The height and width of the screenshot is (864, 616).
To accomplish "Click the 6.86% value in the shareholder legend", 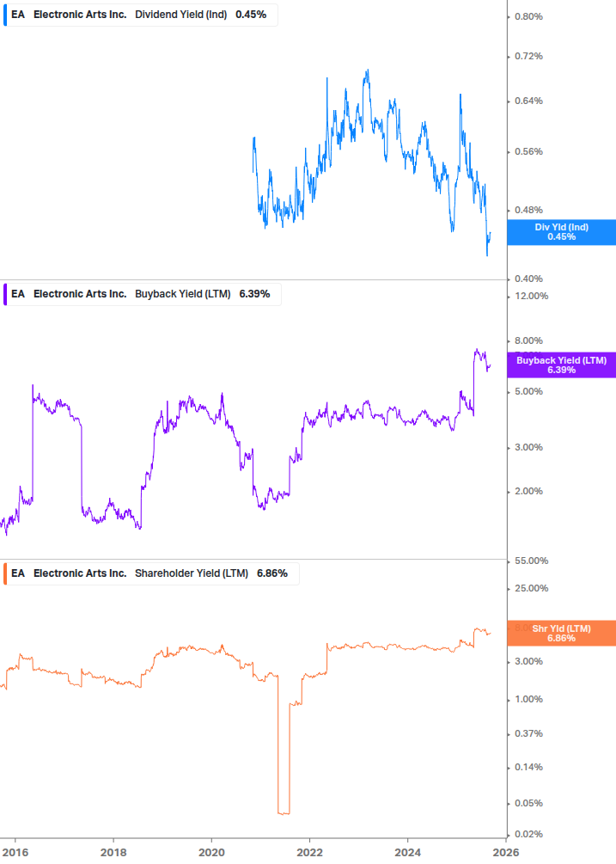I will click(x=272, y=573).
